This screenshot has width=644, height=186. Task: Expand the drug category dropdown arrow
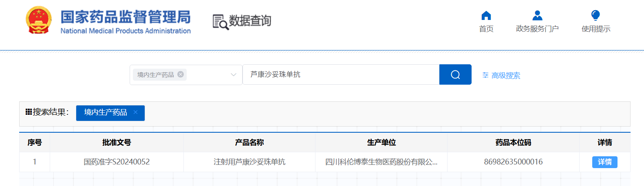tap(234, 74)
